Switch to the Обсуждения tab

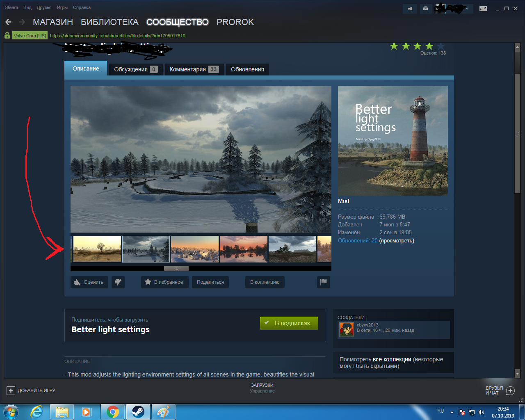click(136, 69)
